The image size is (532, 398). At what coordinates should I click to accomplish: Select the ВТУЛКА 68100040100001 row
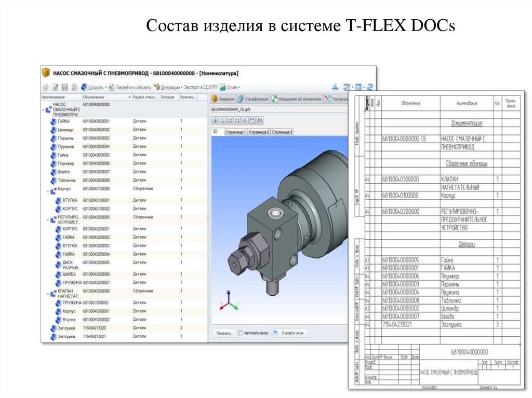click(x=124, y=200)
